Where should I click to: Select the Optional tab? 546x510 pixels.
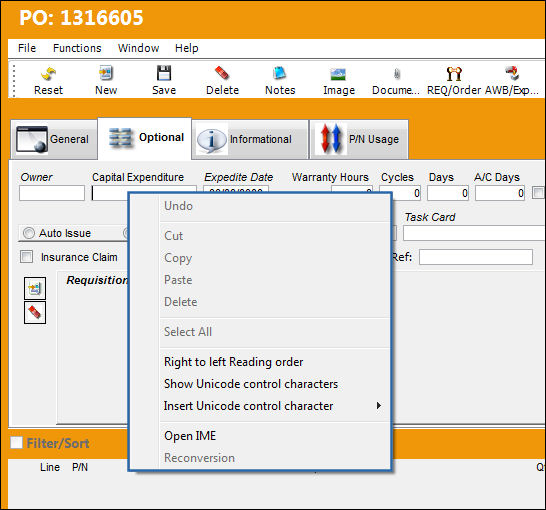pos(145,138)
